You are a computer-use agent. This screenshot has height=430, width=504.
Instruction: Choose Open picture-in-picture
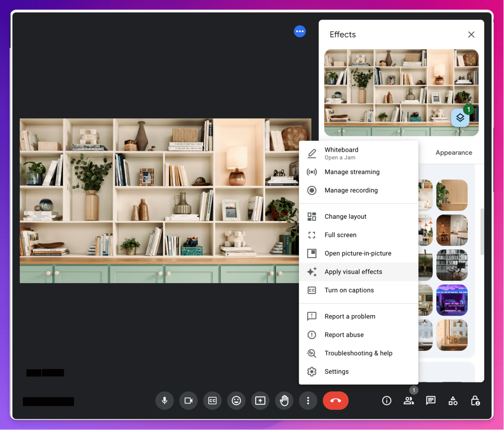coord(358,253)
